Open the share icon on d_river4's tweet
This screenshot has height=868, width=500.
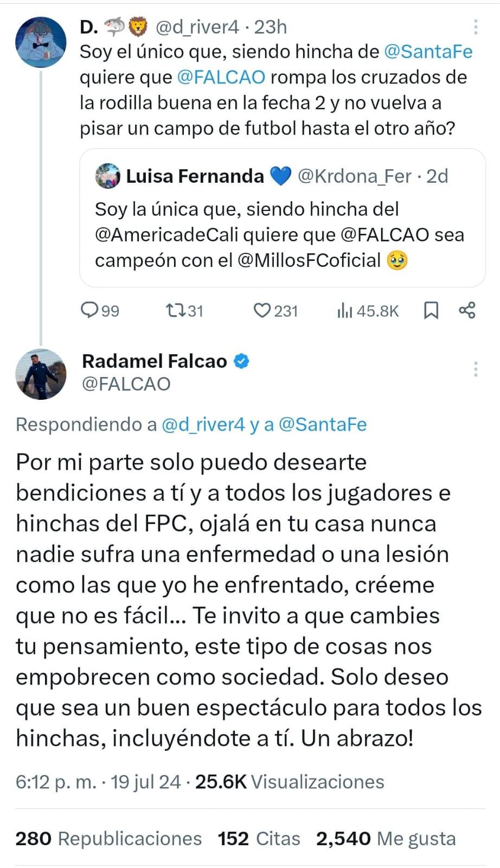[470, 310]
